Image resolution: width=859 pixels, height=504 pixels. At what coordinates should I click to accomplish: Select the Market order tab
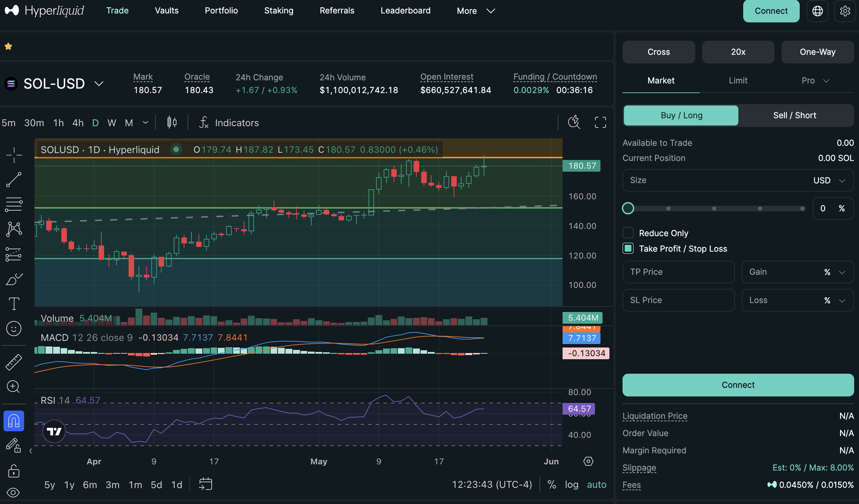[661, 81]
